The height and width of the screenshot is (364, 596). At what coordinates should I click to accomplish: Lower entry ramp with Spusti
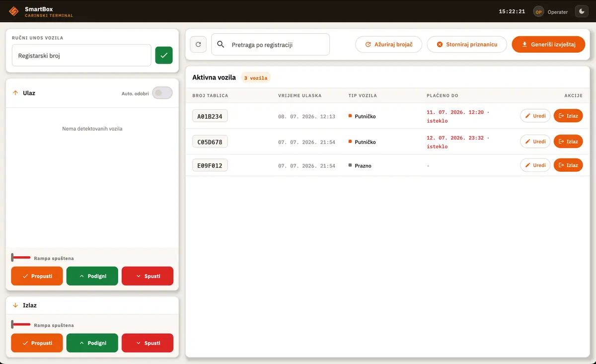pos(148,276)
